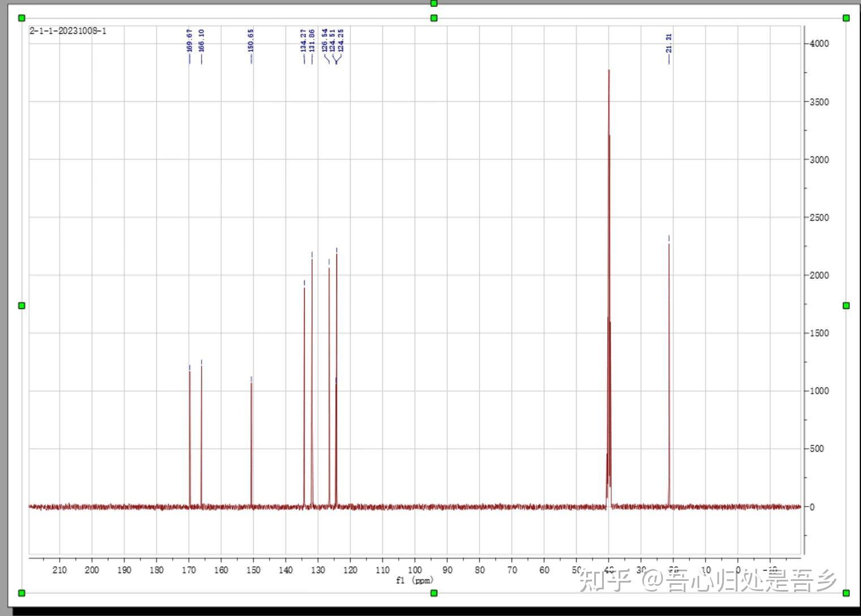Click the 180 ppm axis tick label
This screenshot has width=861, height=616.
coord(156,570)
